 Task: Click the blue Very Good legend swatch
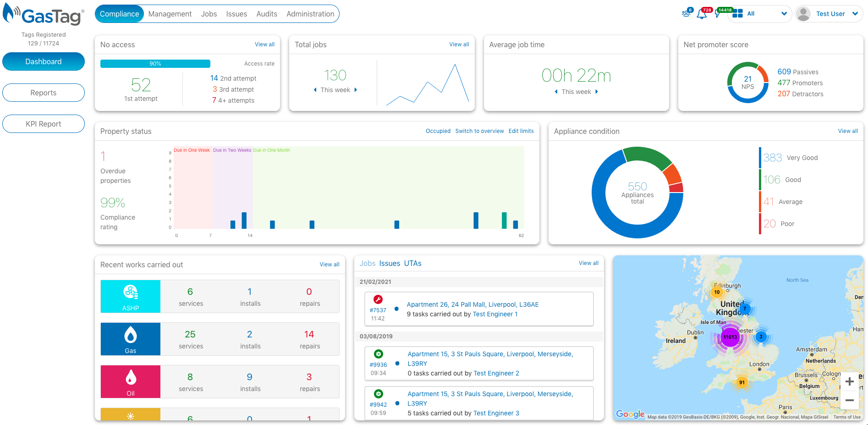click(x=760, y=158)
